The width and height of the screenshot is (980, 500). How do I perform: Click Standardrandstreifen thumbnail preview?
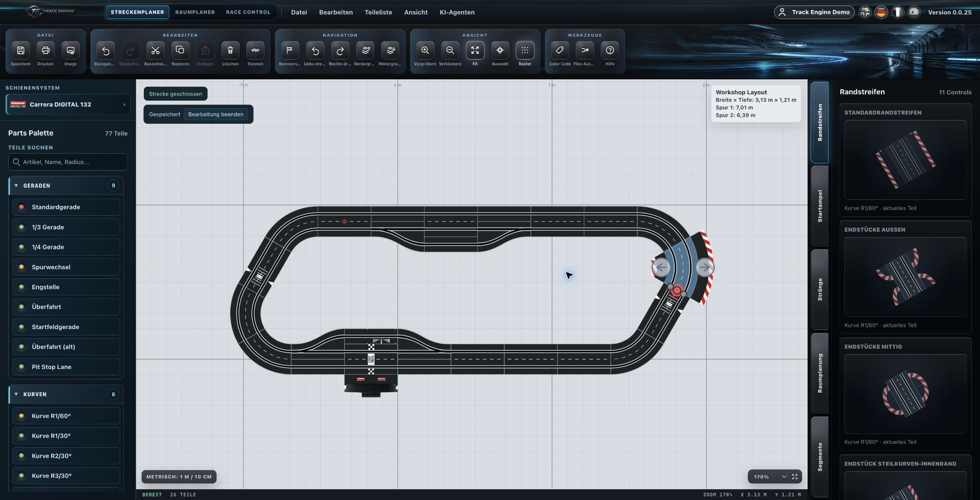click(905, 160)
